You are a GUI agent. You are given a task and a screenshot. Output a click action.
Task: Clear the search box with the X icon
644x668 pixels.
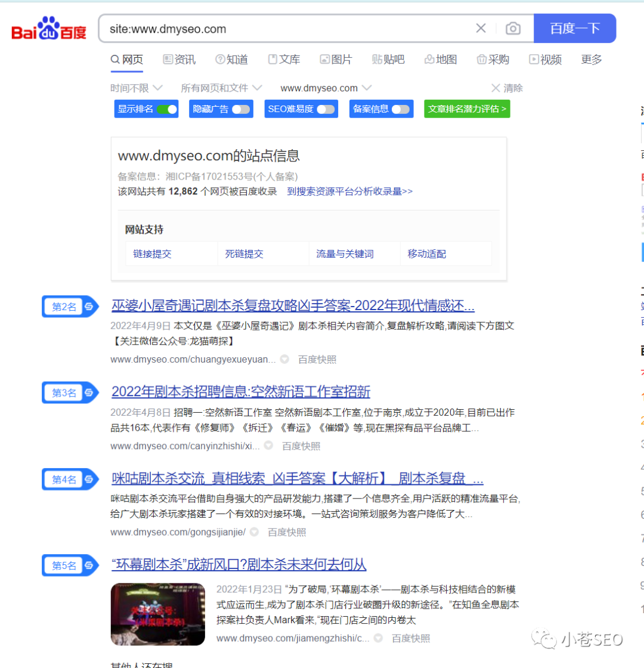[481, 28]
